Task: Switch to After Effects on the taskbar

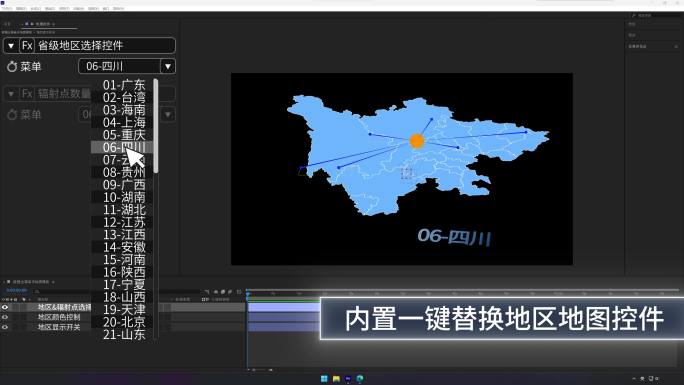Action: 348,378
